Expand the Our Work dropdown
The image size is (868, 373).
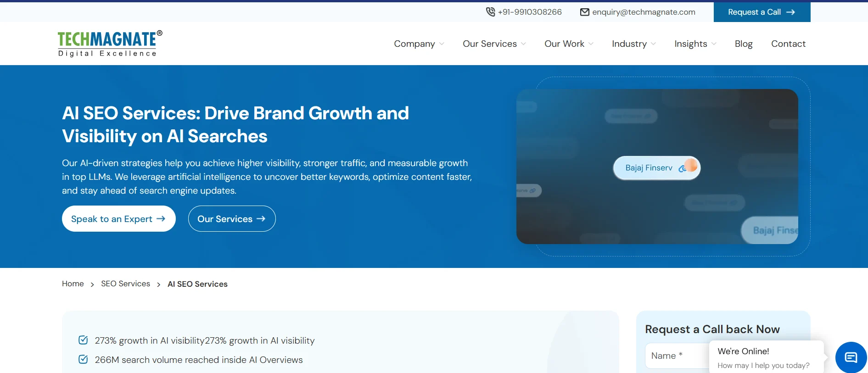pos(569,44)
